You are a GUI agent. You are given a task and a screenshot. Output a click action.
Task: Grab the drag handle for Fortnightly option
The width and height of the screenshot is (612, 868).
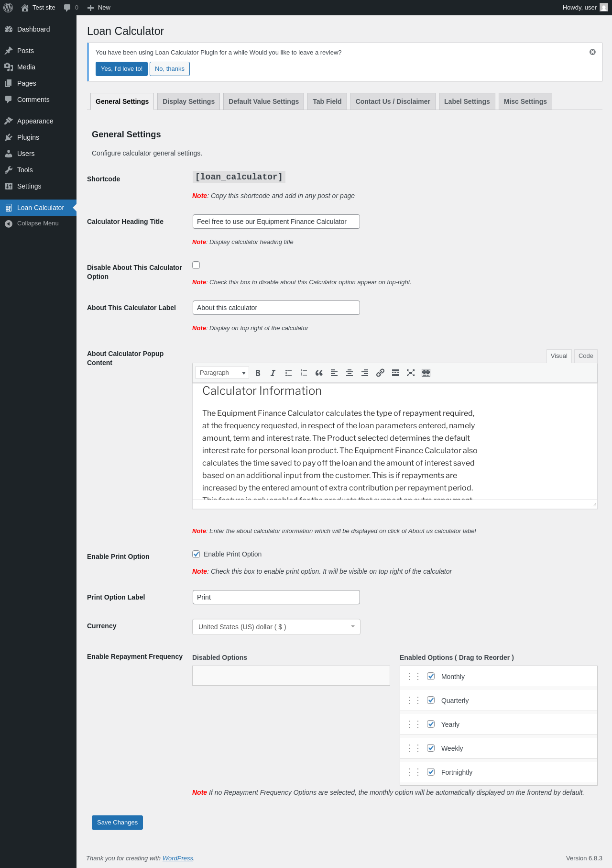click(414, 772)
